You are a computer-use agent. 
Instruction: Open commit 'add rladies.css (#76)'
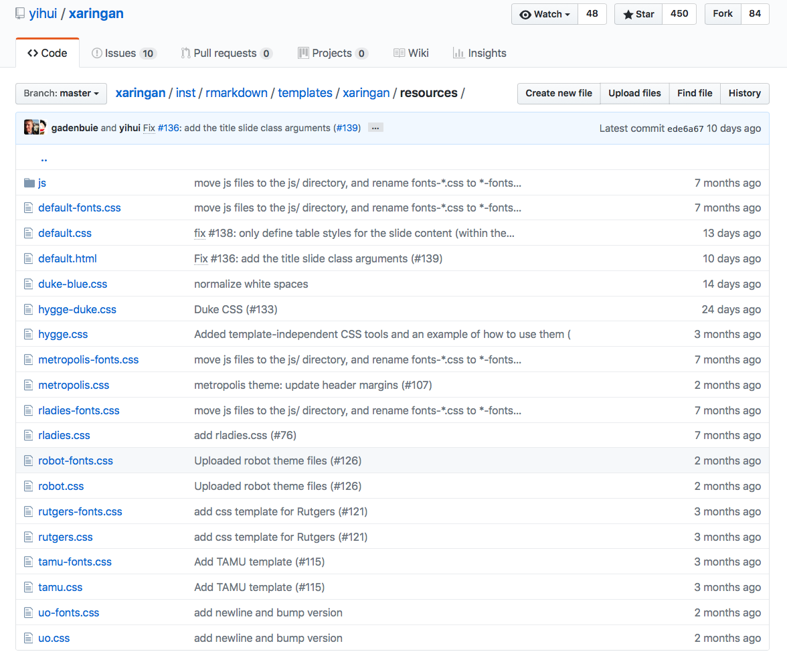[x=246, y=435]
